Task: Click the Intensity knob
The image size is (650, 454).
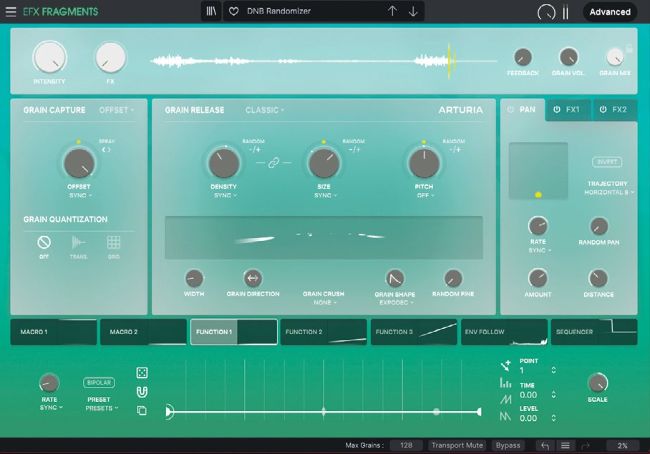Action: click(x=49, y=58)
